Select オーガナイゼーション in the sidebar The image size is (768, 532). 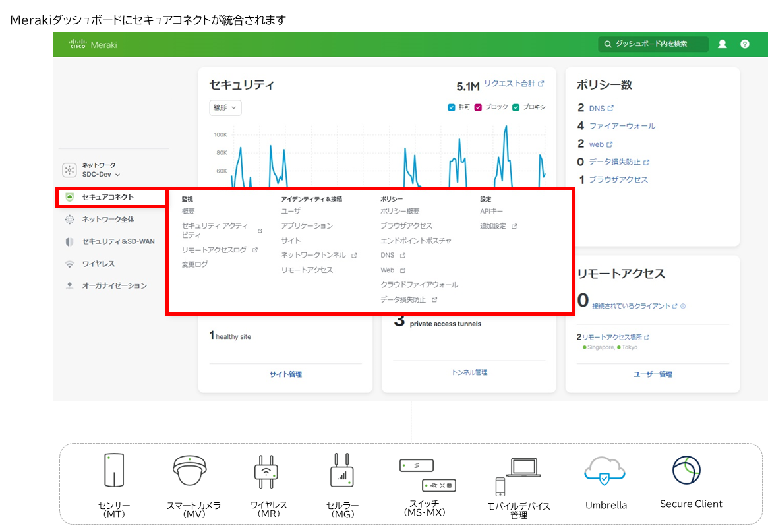pos(114,285)
